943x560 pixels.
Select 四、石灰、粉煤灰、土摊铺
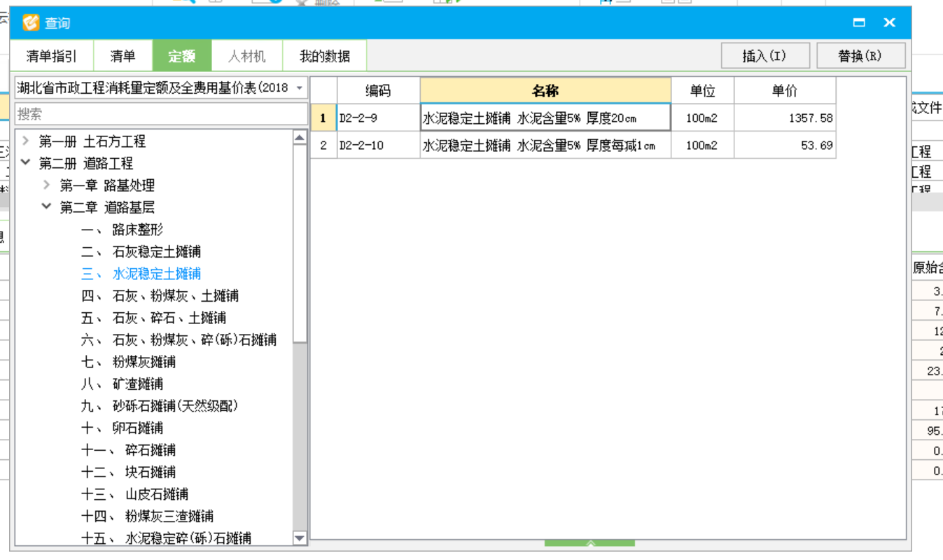[x=160, y=295]
